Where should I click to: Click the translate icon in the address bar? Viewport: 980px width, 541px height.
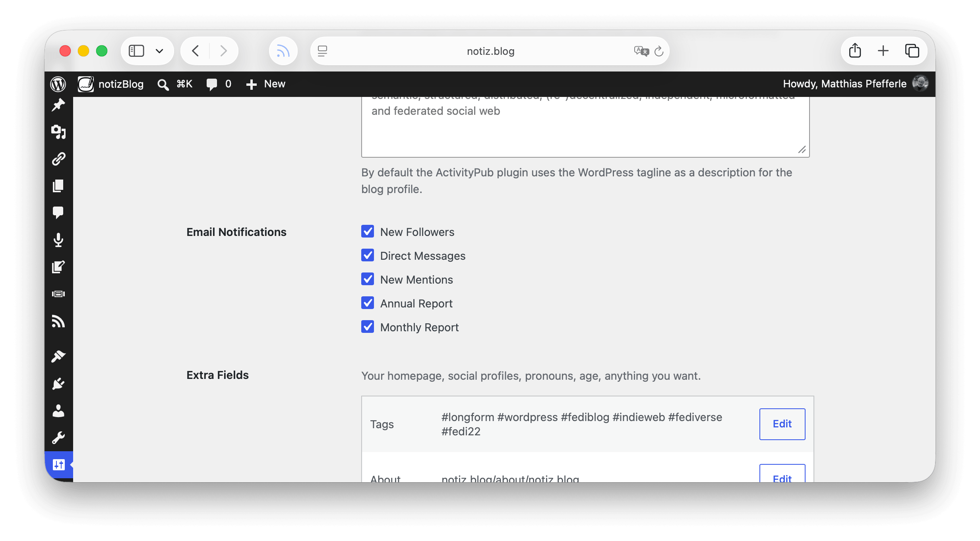tap(641, 51)
